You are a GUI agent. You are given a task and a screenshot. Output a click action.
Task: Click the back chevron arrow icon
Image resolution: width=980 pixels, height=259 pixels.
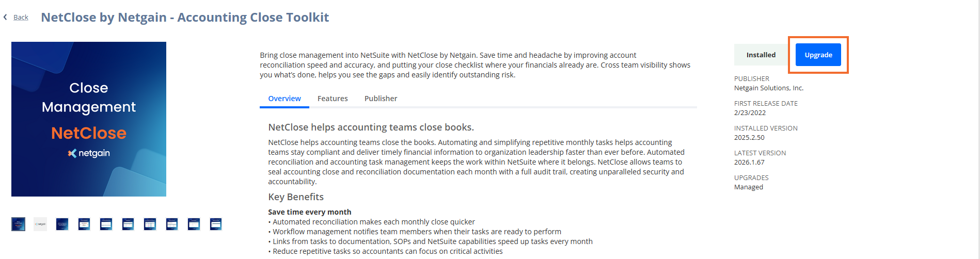click(5, 17)
